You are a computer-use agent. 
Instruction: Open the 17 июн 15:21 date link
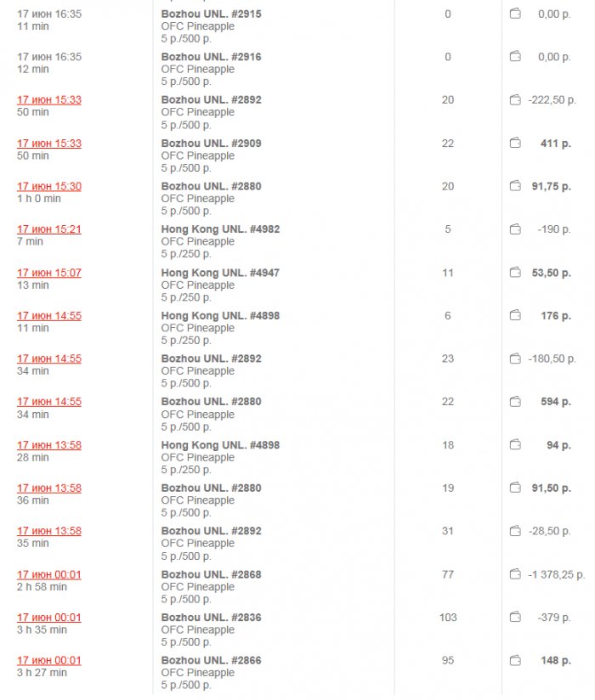[x=49, y=229]
